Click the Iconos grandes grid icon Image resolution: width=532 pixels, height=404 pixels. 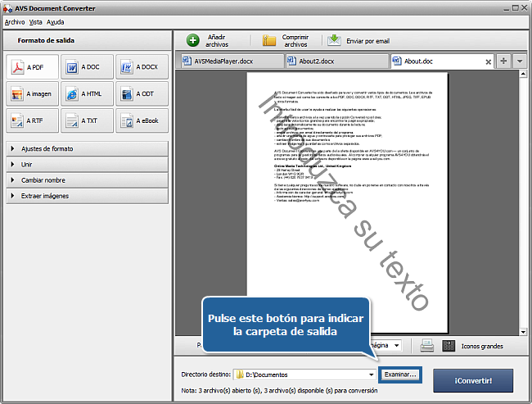(449, 346)
